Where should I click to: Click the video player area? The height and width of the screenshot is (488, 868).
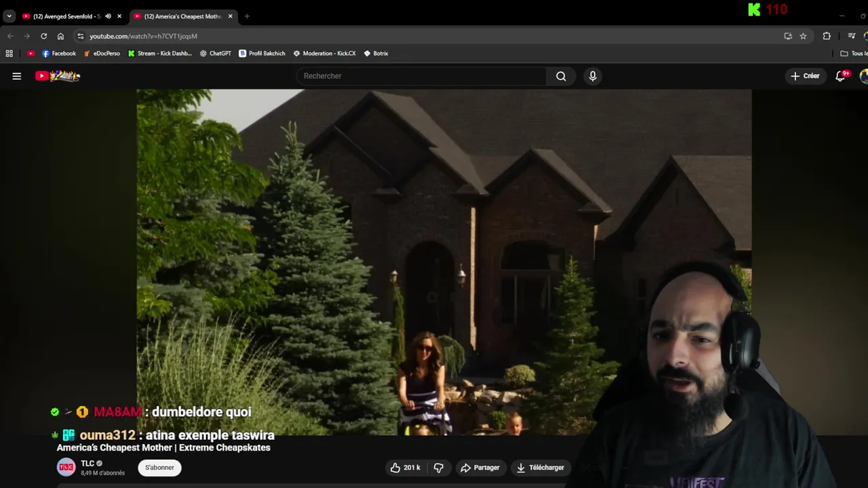pos(444,262)
